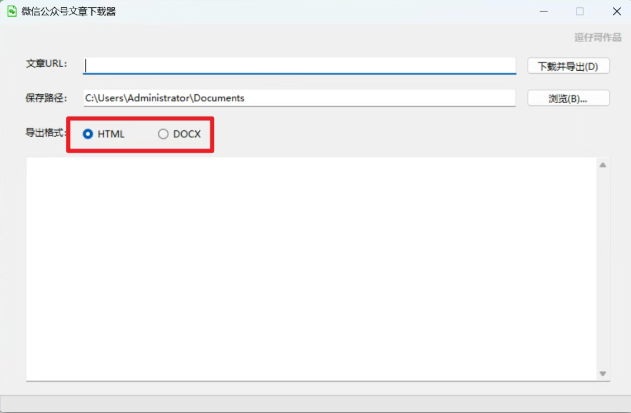Select the HTML export format
Viewport: 631px width, 413px height.
[89, 134]
